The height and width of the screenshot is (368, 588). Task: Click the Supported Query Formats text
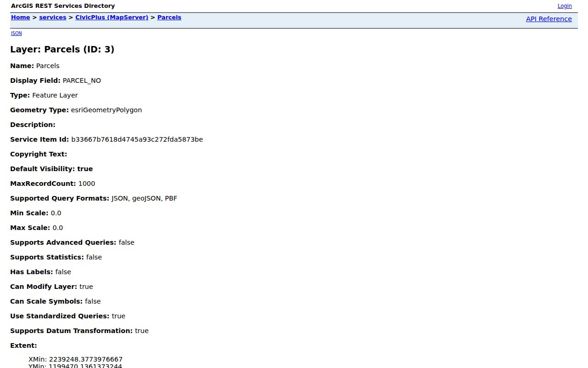(x=94, y=198)
